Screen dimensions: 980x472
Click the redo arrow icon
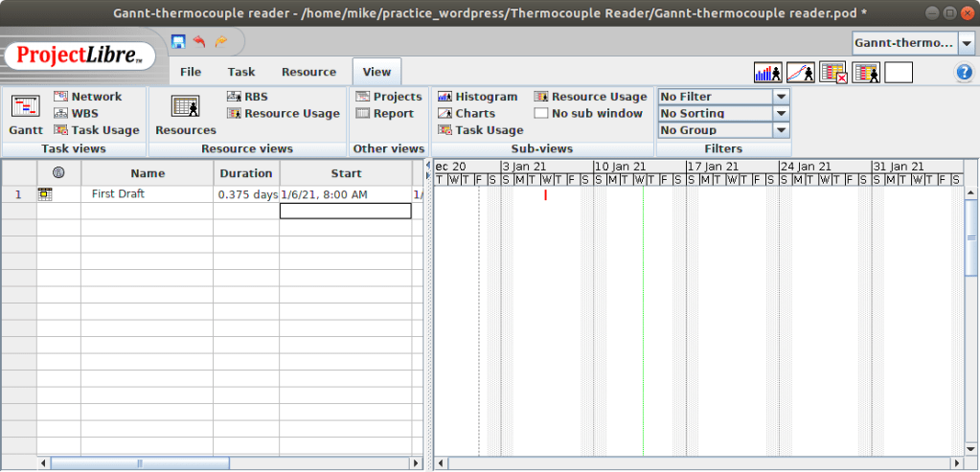click(x=221, y=41)
